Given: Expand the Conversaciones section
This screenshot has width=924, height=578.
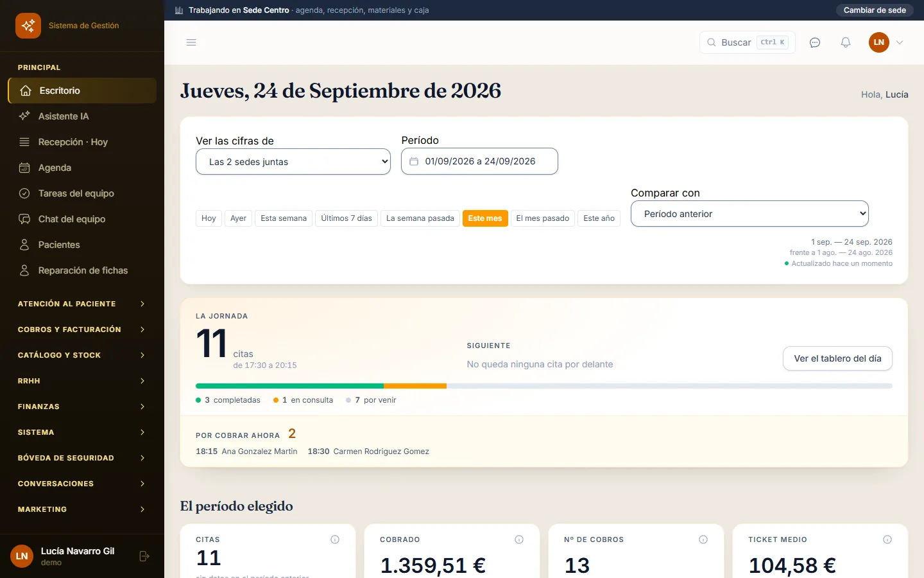Looking at the screenshot, I should coord(82,484).
